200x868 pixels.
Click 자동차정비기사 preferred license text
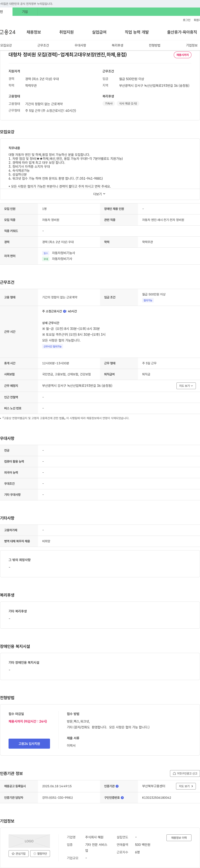(62, 259)
